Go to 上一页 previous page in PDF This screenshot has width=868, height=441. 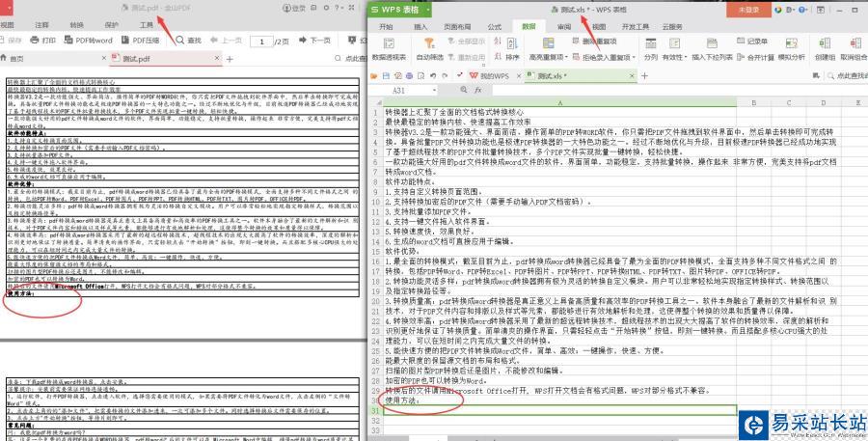click(x=226, y=41)
